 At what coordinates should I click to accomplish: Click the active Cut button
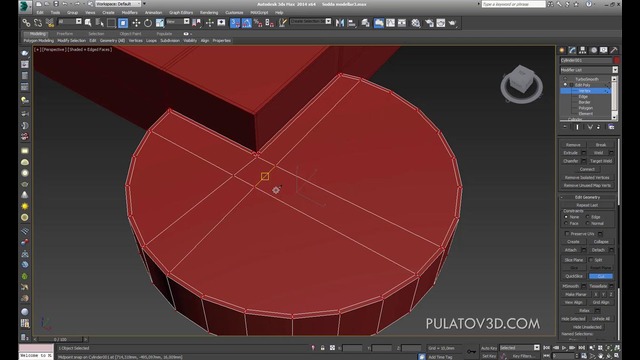pos(600,276)
